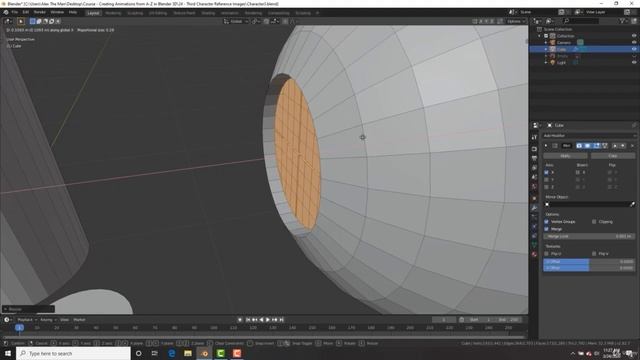This screenshot has width=640, height=360.
Task: Open the Material properties tab
Action: pyautogui.click(x=534, y=254)
